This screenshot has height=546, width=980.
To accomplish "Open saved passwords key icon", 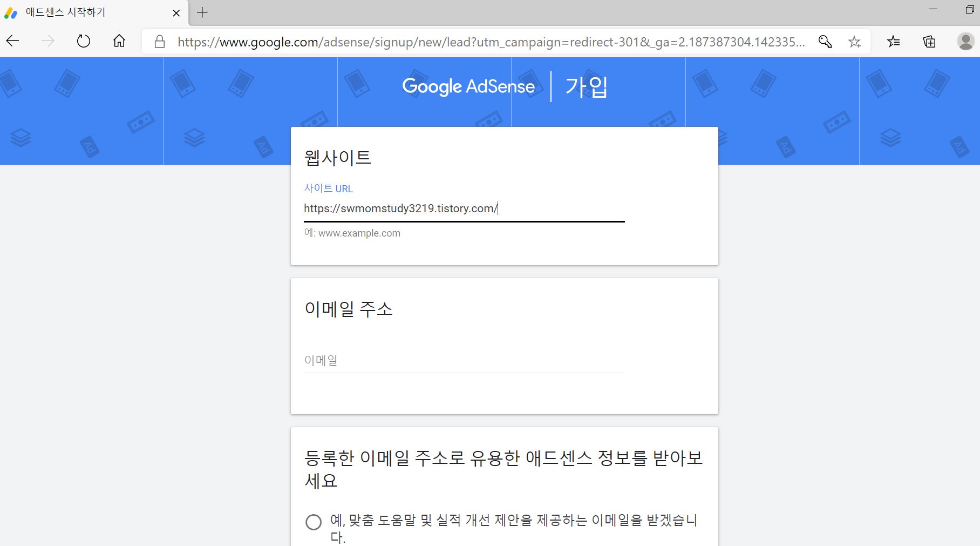I will pyautogui.click(x=825, y=42).
